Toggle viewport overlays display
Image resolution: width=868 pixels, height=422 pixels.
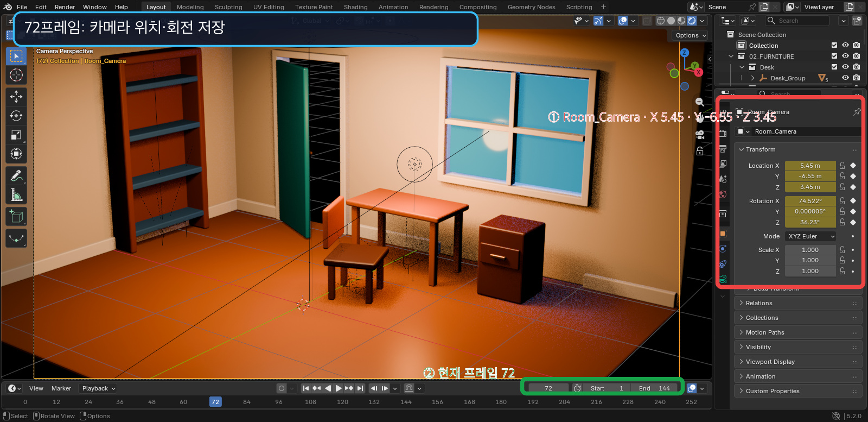pos(623,21)
